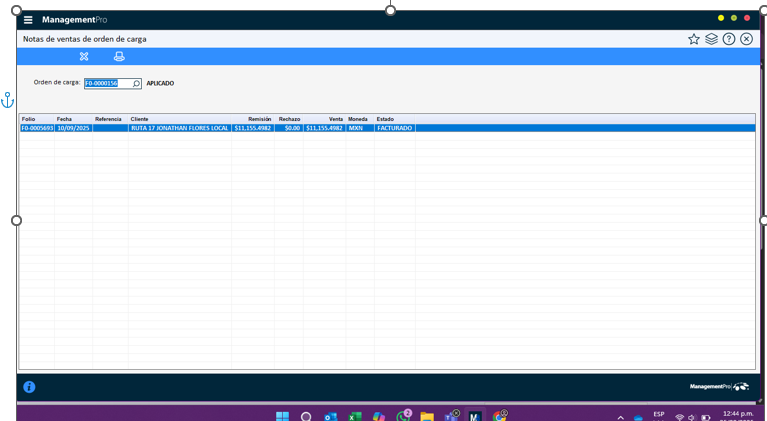
Task: Click the anchor icon on left edge
Action: [7, 100]
